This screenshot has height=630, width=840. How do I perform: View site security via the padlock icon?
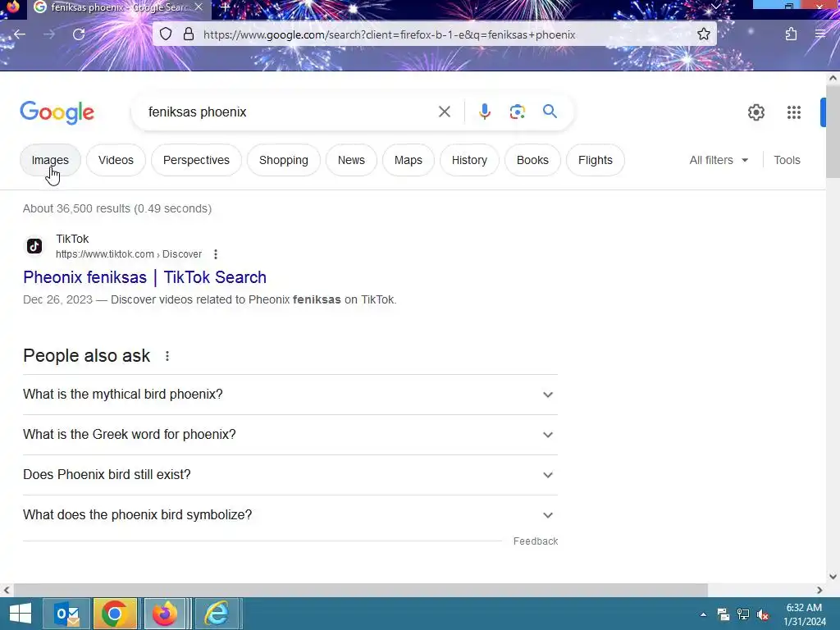click(x=189, y=34)
